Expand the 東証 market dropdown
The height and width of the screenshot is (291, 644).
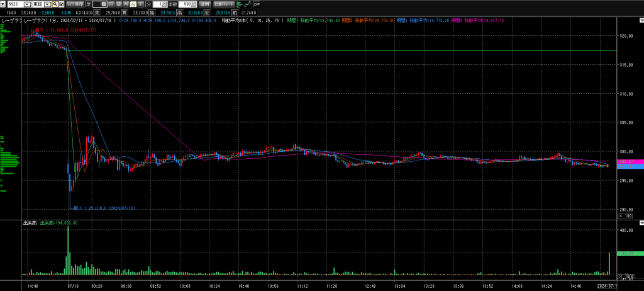pos(47,4)
